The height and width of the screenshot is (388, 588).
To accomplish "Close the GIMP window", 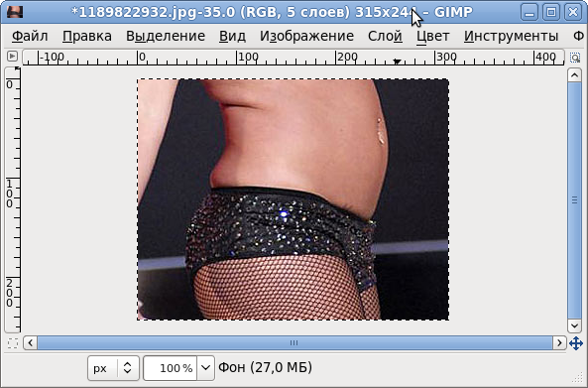I will [573, 12].
